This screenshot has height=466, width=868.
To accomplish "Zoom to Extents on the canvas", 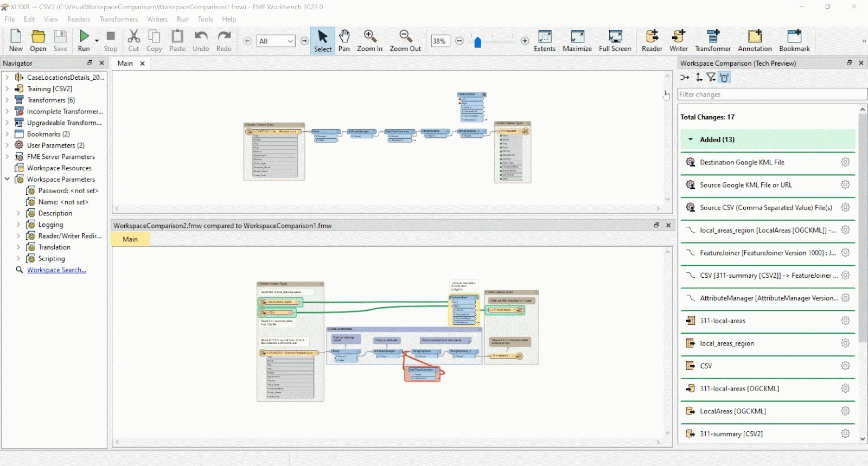I will [x=544, y=41].
